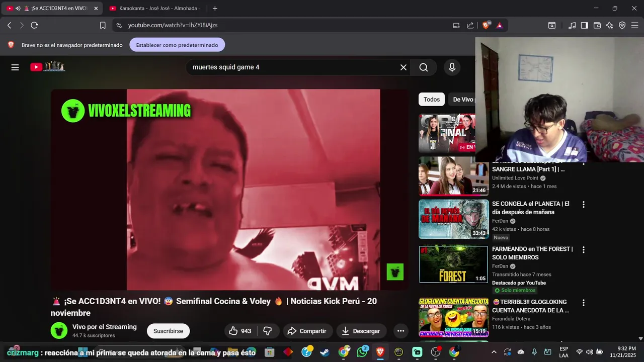Go to the YouTube home logo
The width and height of the screenshot is (644, 362).
click(48, 67)
